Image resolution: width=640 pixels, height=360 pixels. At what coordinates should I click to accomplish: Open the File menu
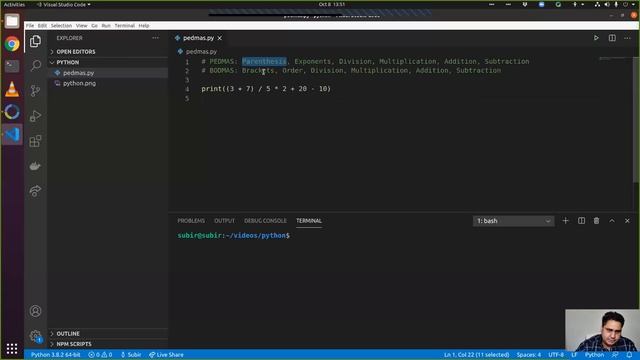coord(30,25)
